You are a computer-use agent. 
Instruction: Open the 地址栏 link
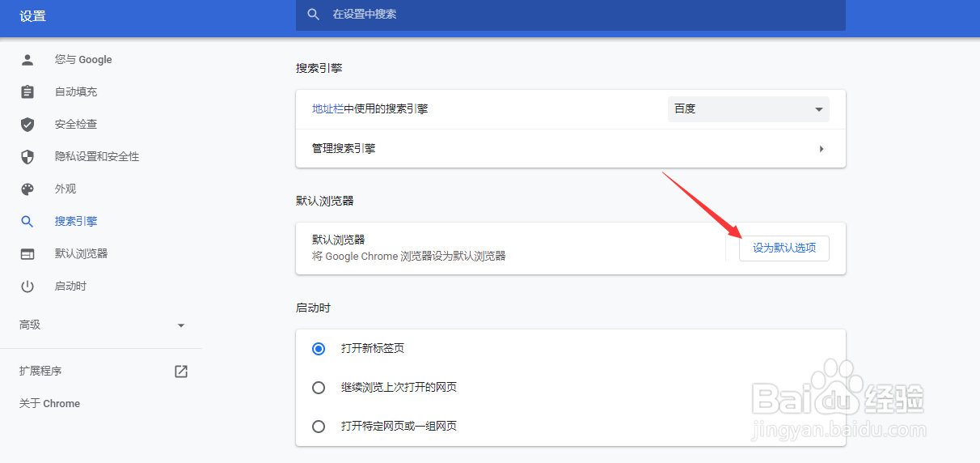click(327, 108)
